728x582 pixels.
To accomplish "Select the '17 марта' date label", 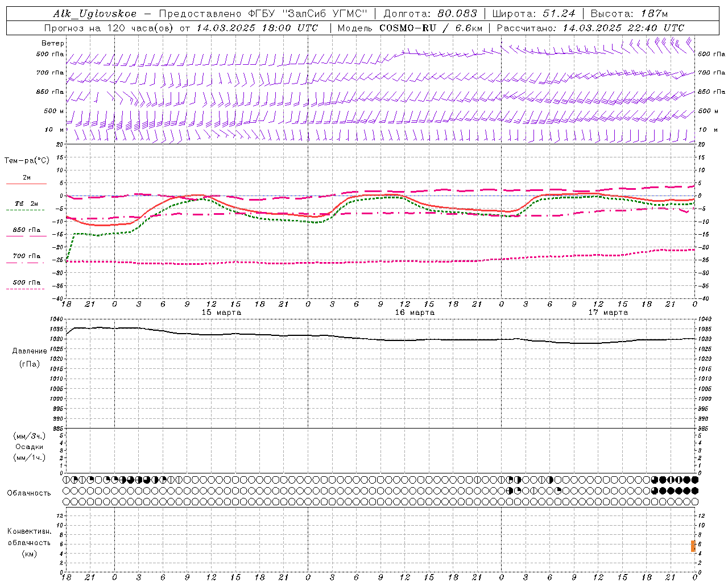I will [x=608, y=313].
